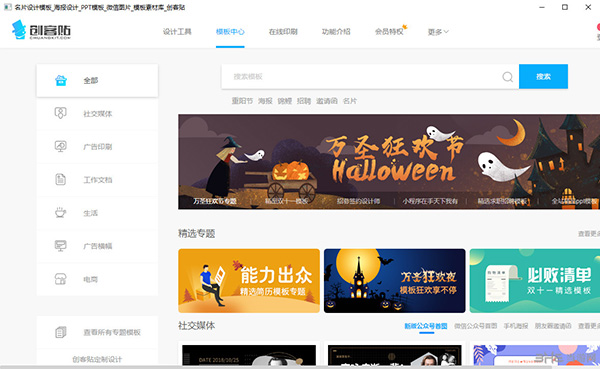Open the 会员特权 tab
Screen dimensions: 600x369
point(389,32)
